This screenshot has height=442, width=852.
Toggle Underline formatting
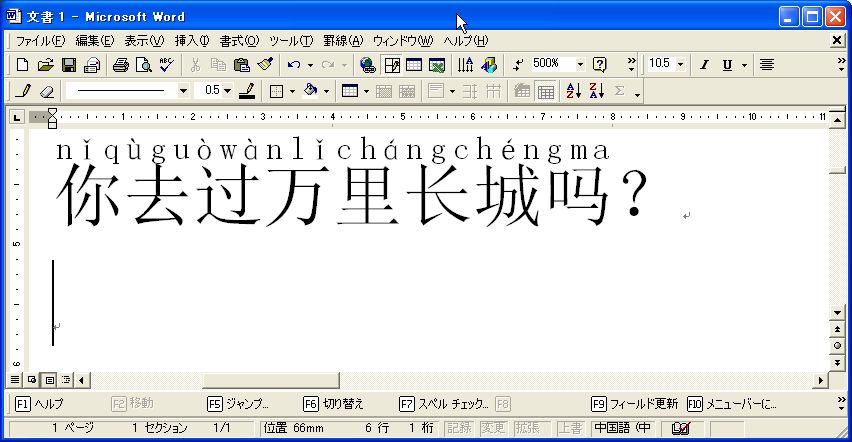(727, 65)
